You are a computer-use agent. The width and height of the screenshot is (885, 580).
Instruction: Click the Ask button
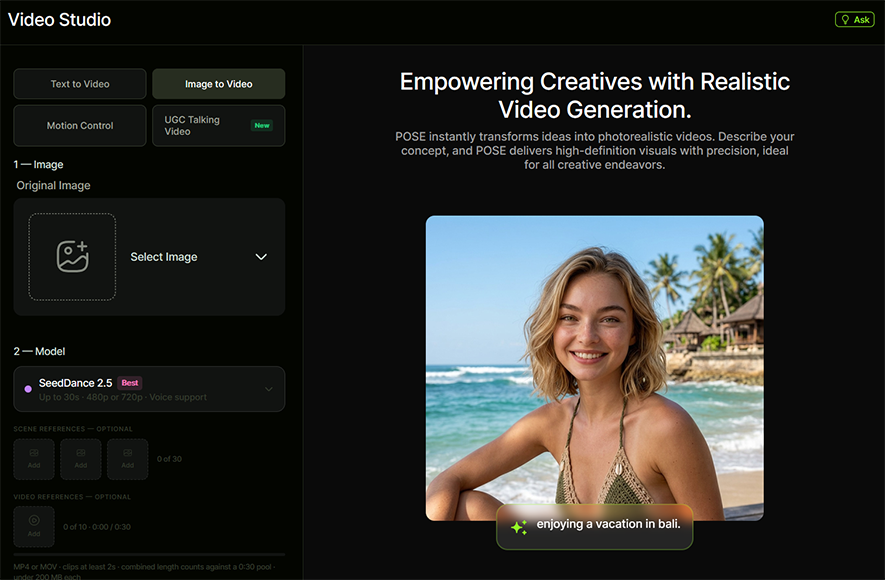(855, 20)
